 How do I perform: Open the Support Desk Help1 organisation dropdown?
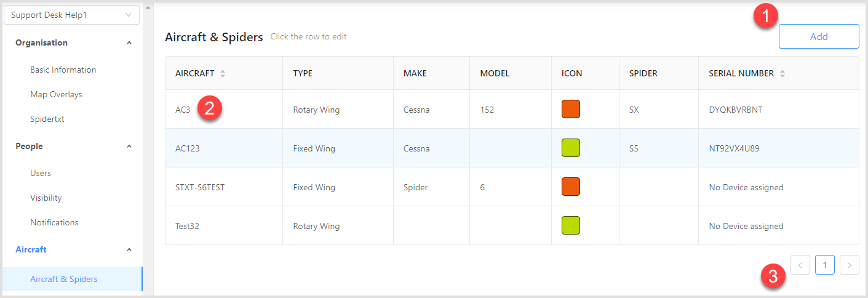coord(71,15)
